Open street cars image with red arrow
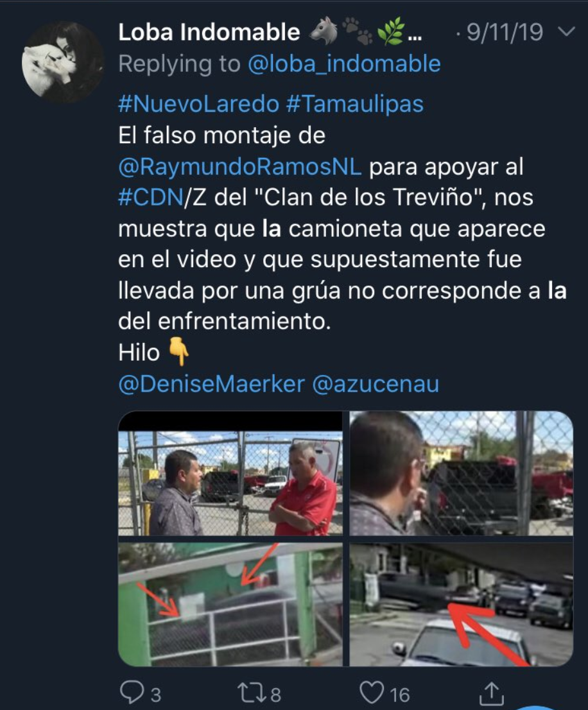This screenshot has height=710, width=588. pyautogui.click(x=462, y=605)
